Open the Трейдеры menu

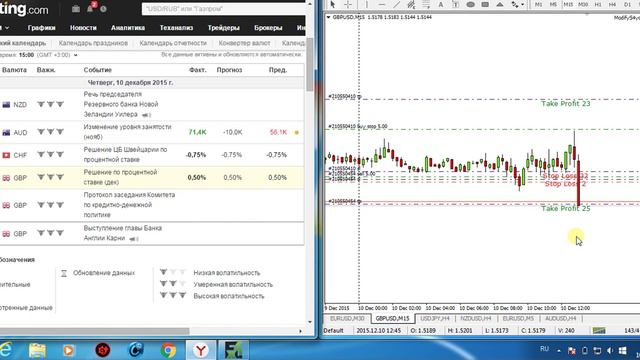[x=224, y=28]
